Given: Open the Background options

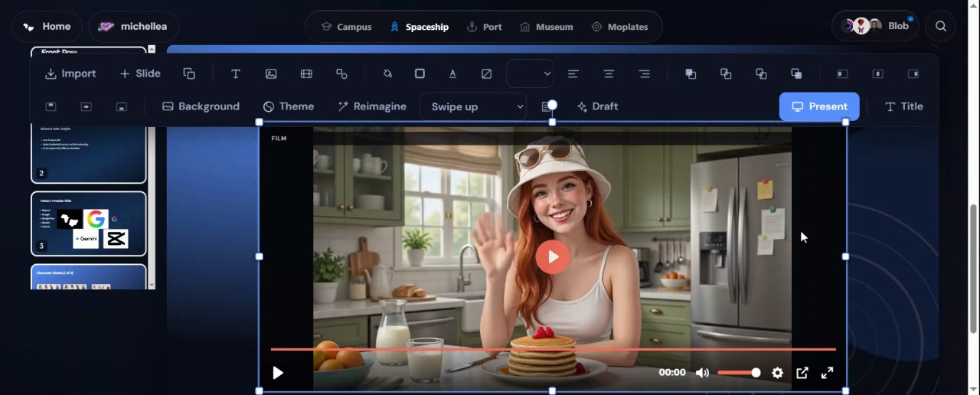Looking at the screenshot, I should point(201,106).
